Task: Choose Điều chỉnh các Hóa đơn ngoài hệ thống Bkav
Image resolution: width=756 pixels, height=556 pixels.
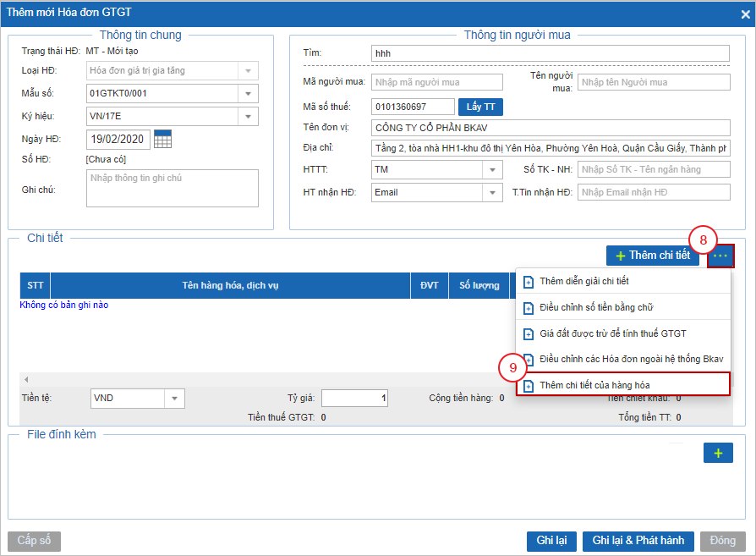Action: (x=623, y=359)
